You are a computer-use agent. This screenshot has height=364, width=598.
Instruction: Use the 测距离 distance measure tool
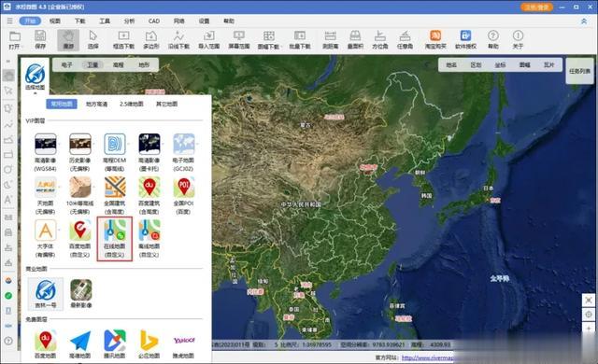coord(330,39)
